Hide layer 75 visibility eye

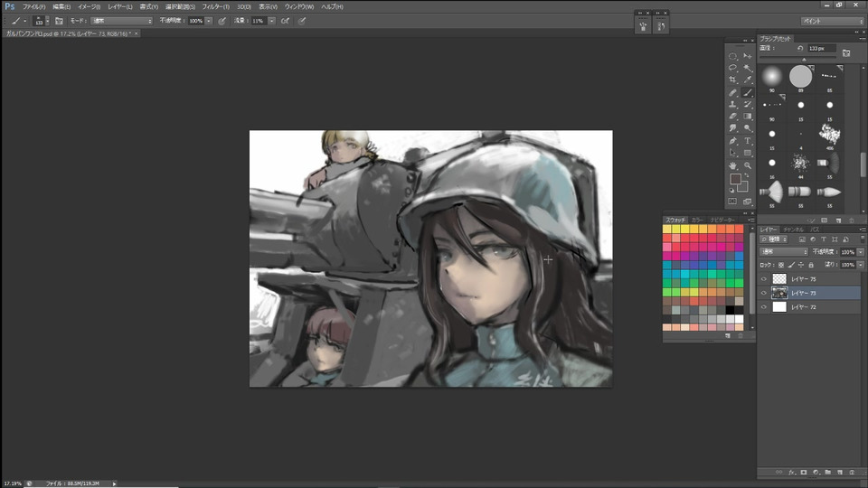click(x=764, y=279)
